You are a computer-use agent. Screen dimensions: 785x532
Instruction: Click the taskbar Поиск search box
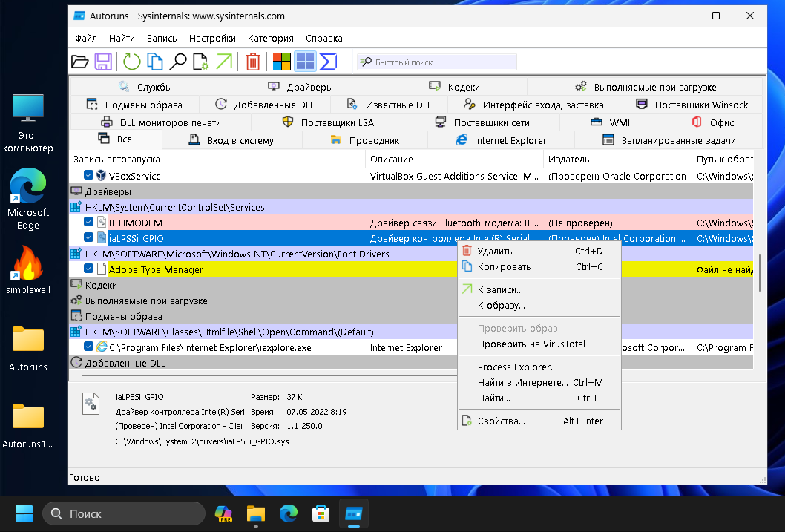124,513
